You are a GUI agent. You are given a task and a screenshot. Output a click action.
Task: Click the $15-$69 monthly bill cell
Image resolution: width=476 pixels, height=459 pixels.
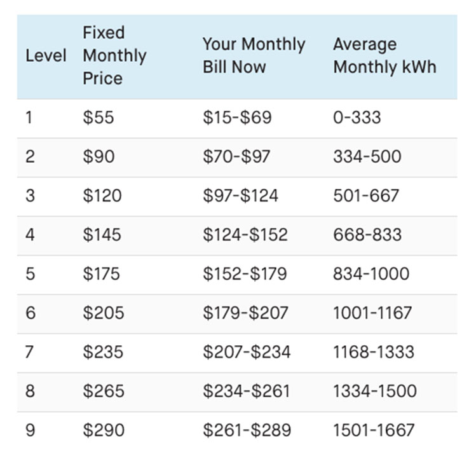[x=237, y=118]
